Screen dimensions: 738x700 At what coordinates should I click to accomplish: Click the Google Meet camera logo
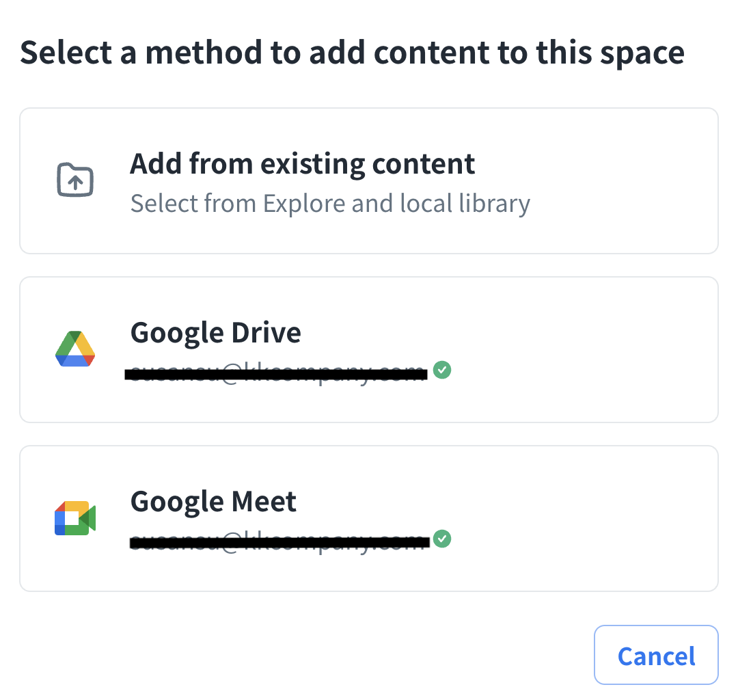point(74,518)
